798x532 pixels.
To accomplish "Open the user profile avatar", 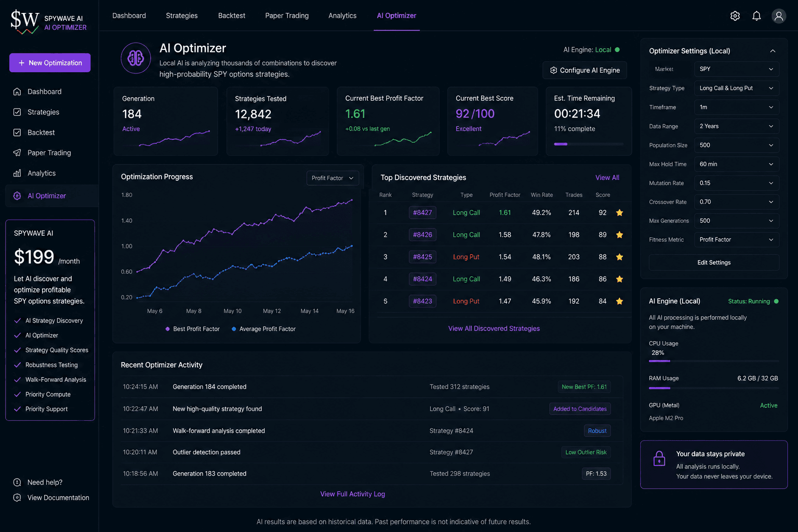I will point(779,16).
